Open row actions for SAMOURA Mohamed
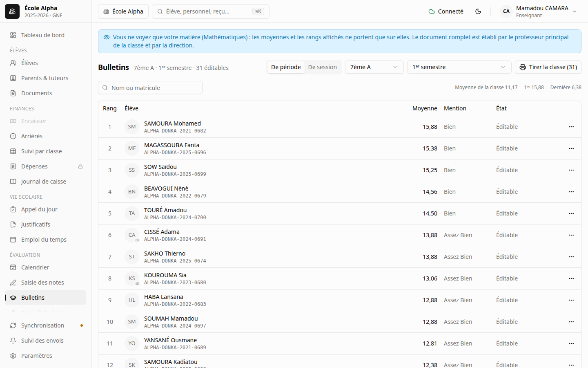This screenshot has height=368, width=588. tap(571, 127)
